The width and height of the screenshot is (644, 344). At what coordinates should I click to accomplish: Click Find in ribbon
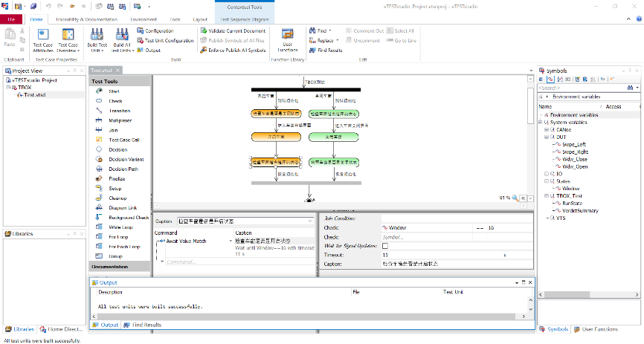[318, 30]
